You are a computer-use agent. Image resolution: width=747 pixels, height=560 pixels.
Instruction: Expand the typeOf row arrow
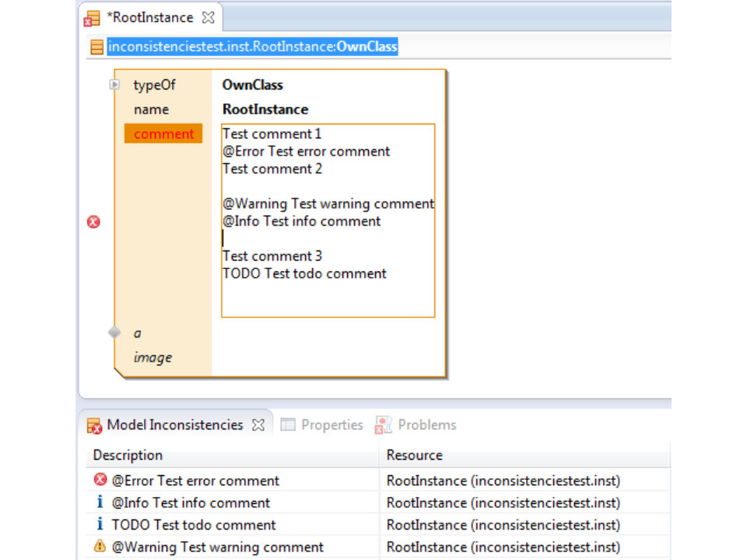click(x=114, y=85)
